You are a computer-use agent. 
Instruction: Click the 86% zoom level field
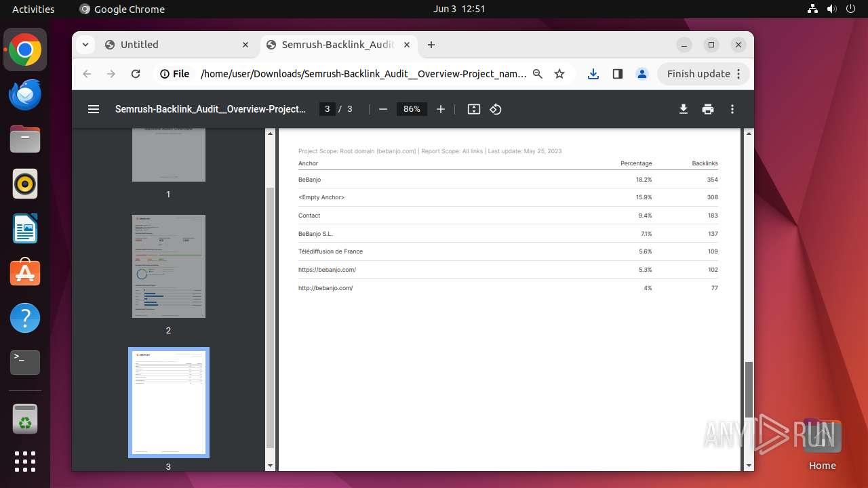click(412, 109)
